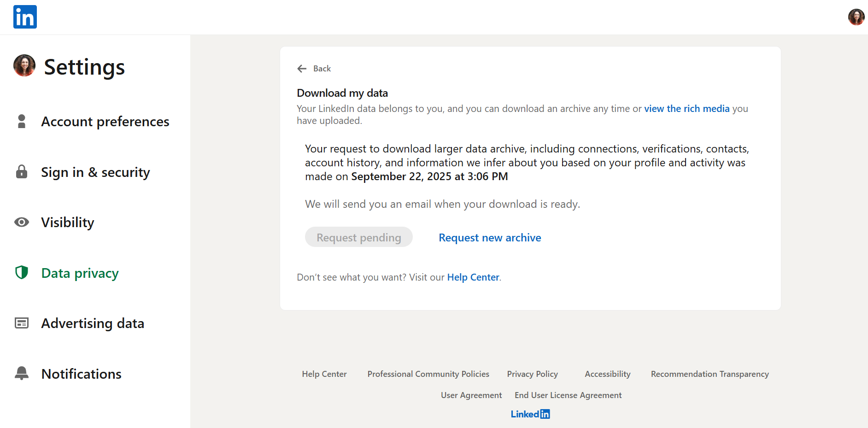Screen dimensions: 868x428
Task: Visit the Help Center link in the card
Action: [473, 277]
